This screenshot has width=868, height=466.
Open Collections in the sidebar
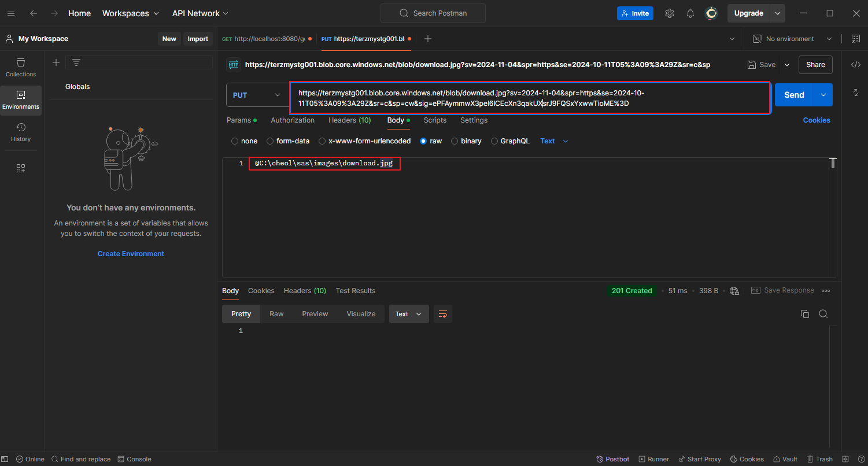point(21,68)
